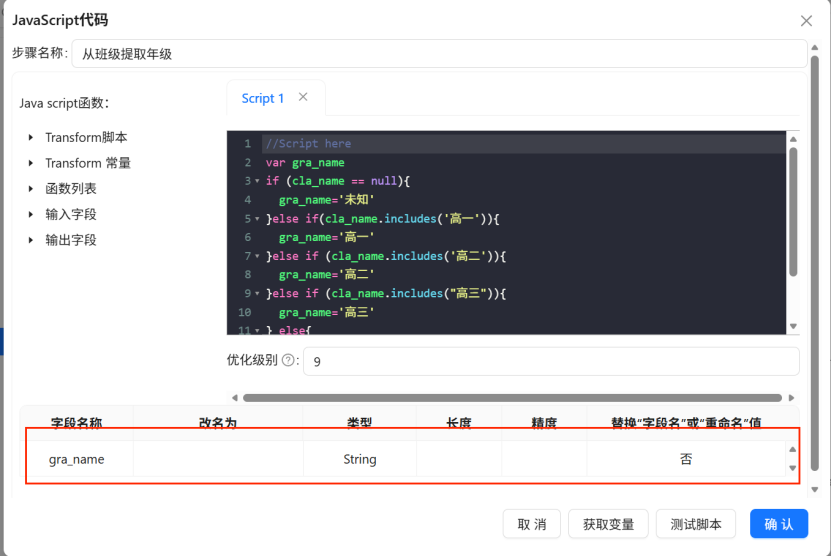Click the code editor scrollbar down arrow
831x557 pixels.
pos(793,326)
